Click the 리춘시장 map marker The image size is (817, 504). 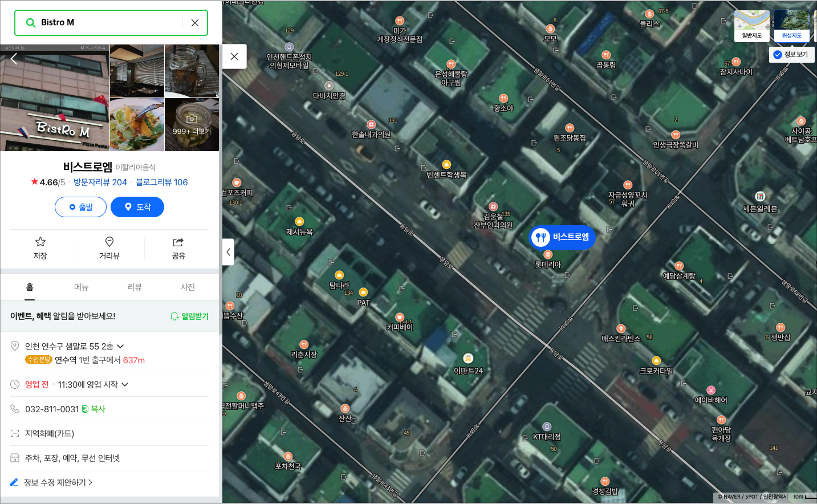pos(304,344)
